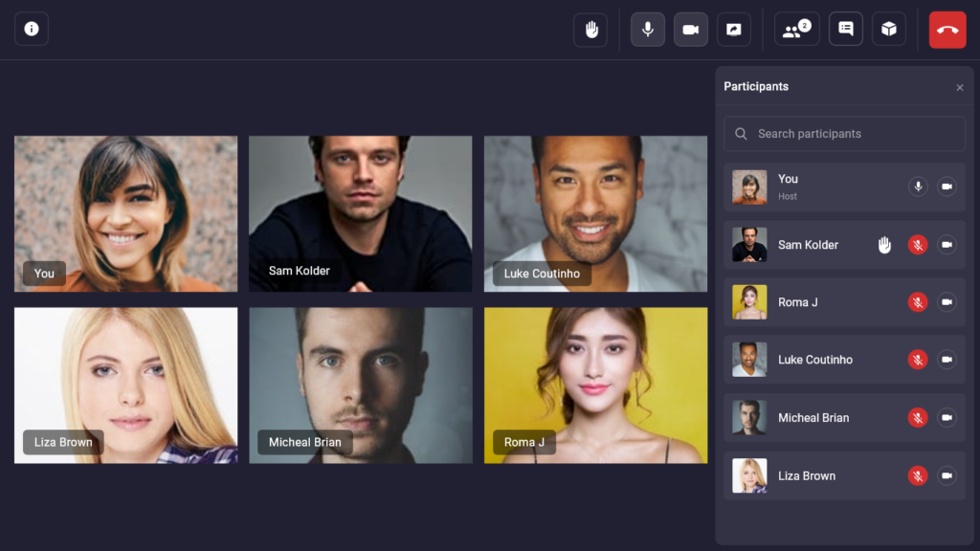Mute the microphone from the top toolbar

pos(647,29)
